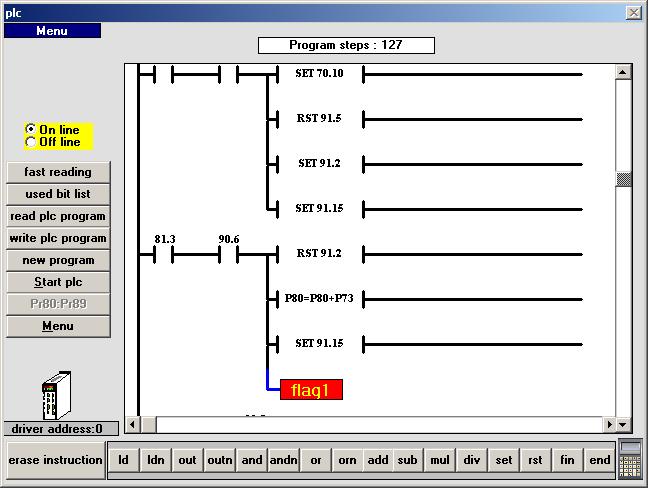Click the horizontal scrollbar thumb

pos(149,424)
